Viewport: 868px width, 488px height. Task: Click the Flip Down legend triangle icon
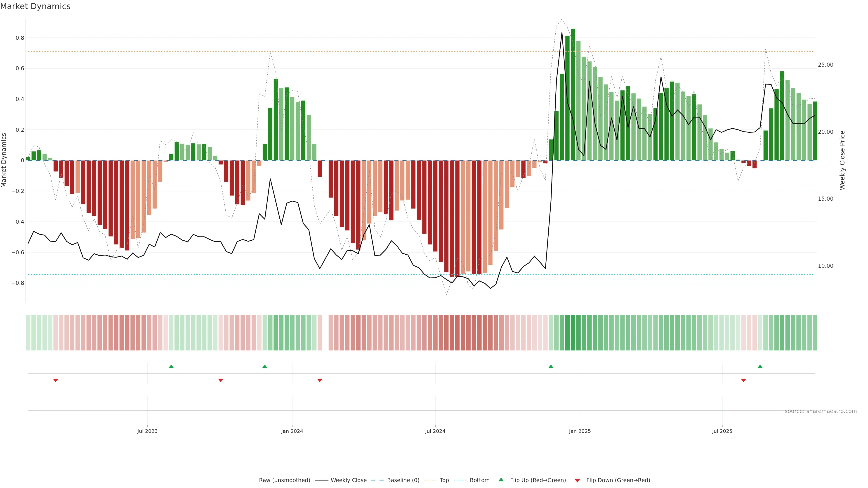[x=577, y=480]
